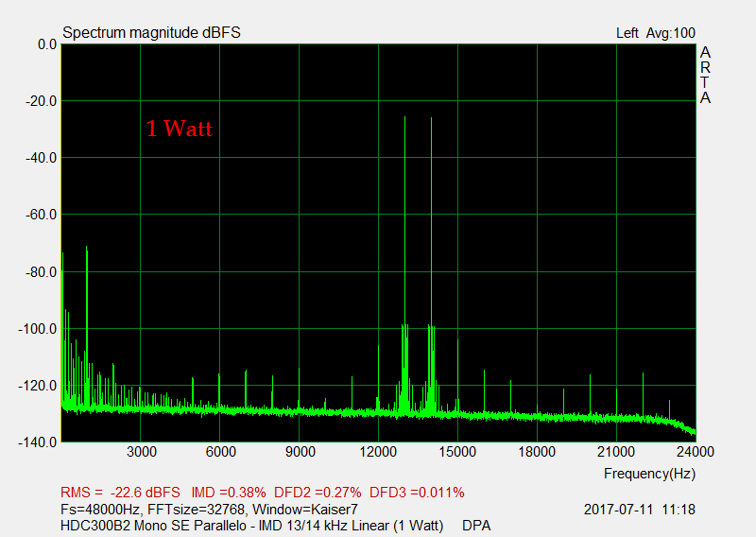Click the 21000 Hz frequency label
Image resolution: width=756 pixels, height=537 pixels.
[616, 452]
